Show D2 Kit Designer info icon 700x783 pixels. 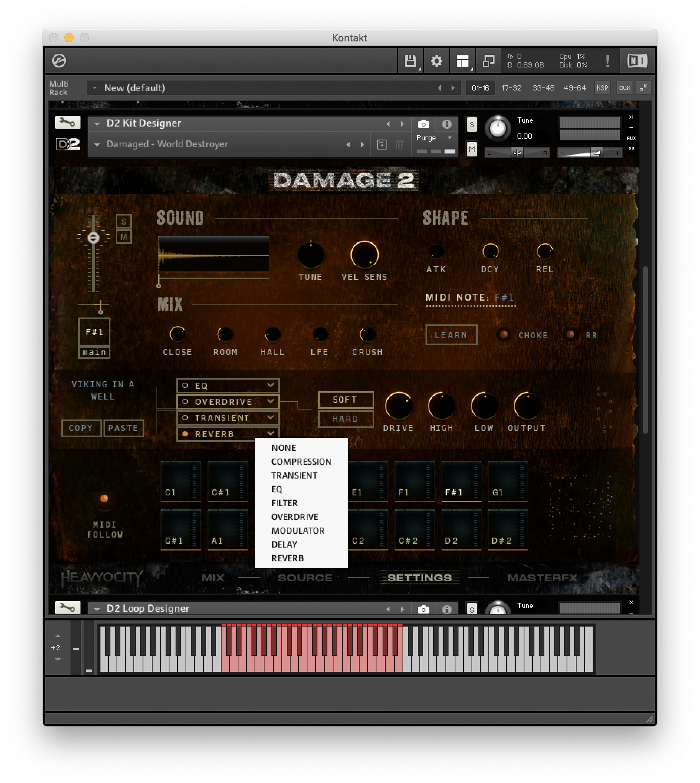(x=446, y=124)
